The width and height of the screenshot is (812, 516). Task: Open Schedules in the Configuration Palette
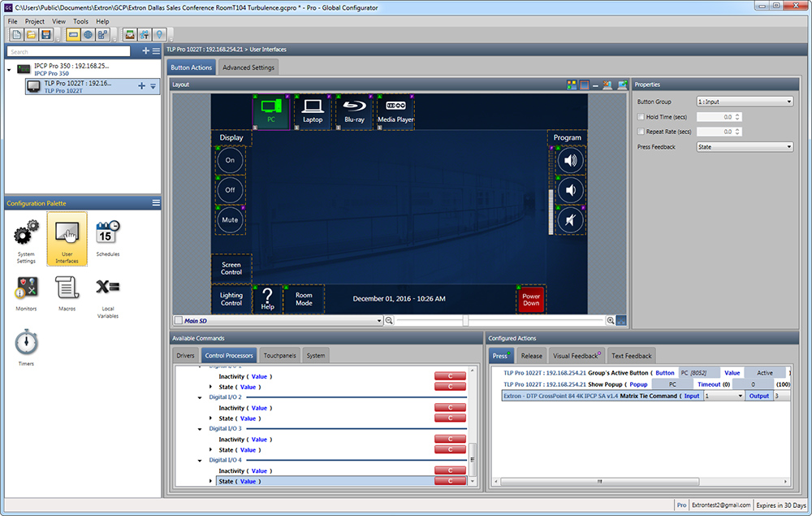(108, 239)
